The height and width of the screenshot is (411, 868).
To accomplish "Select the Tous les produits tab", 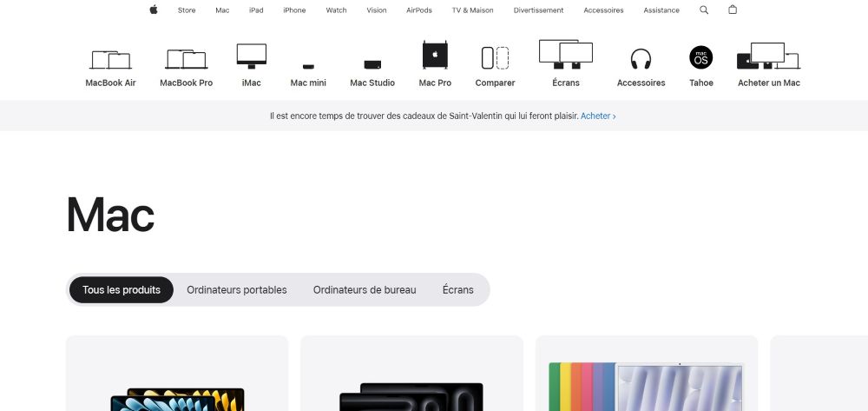I will click(x=122, y=289).
